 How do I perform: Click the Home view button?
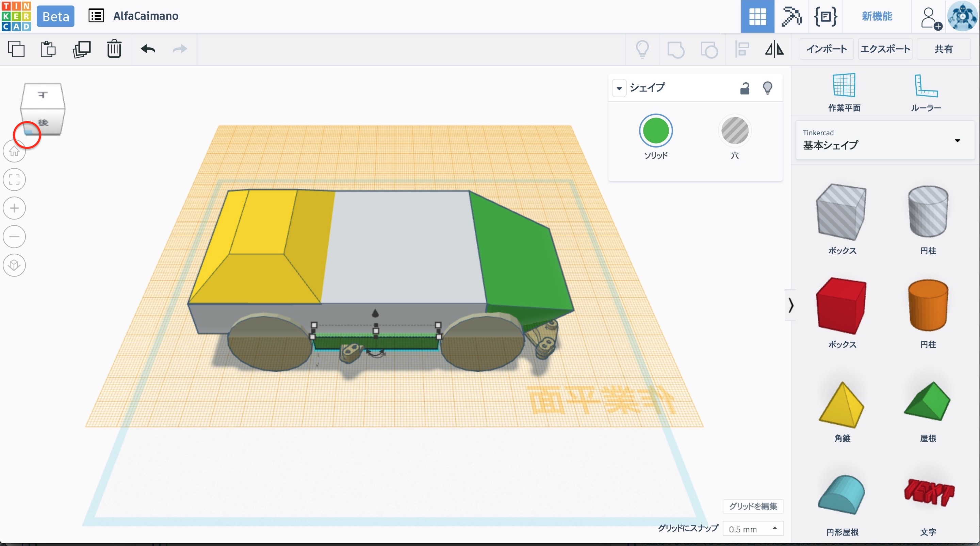coord(14,151)
